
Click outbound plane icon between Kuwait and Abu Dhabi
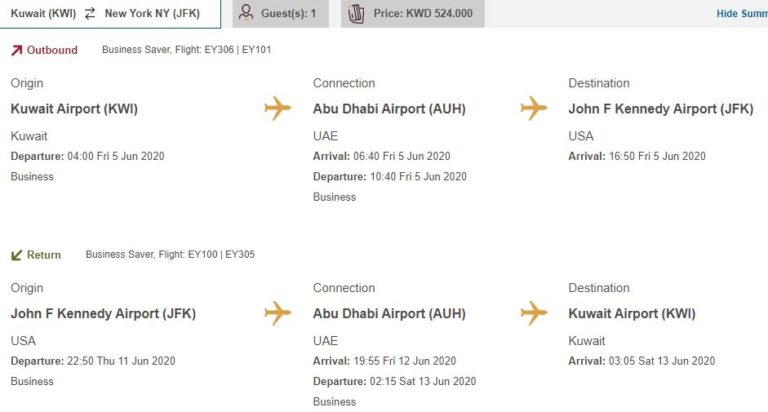277,108
